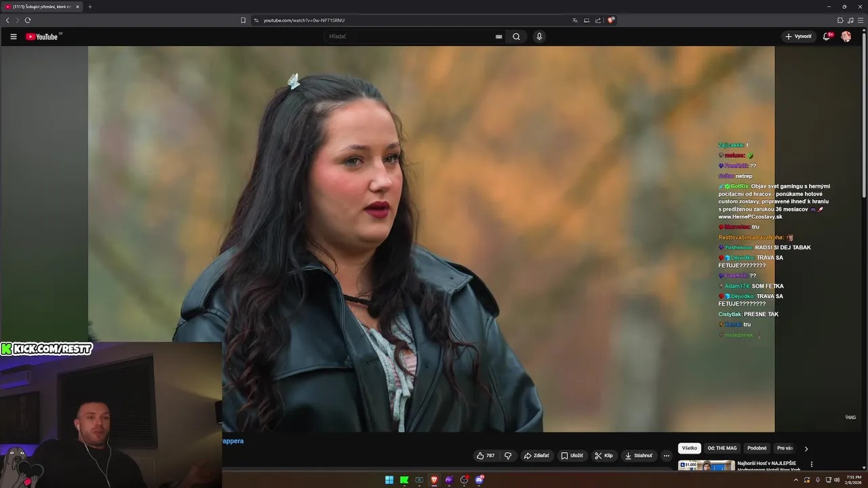Viewport: 868px width, 488px height.
Task: Open a new browser tab
Action: point(90,7)
